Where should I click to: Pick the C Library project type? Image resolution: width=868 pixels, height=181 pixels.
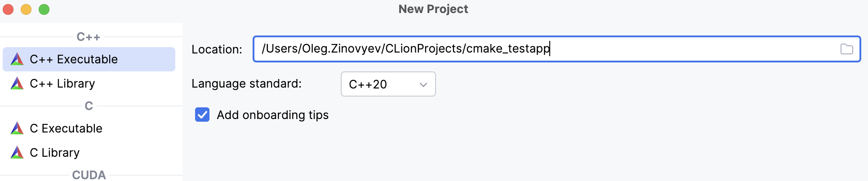(55, 153)
